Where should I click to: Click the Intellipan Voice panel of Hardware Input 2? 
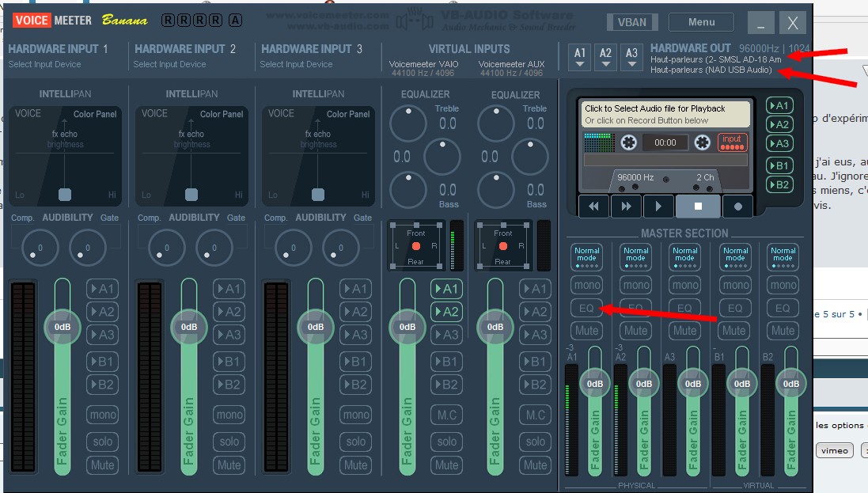tap(191, 156)
